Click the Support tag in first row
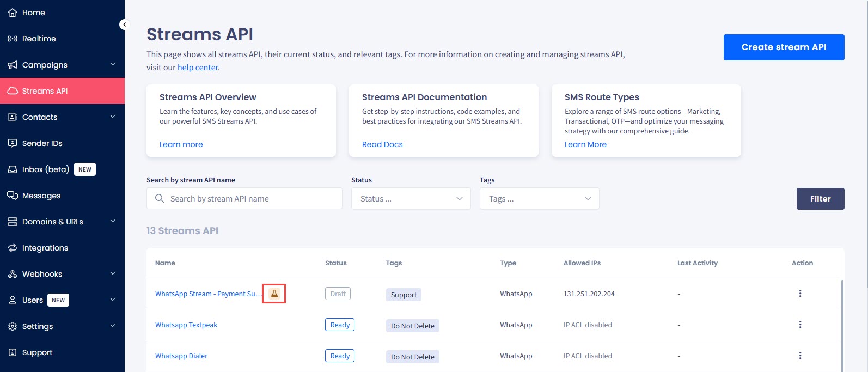The width and height of the screenshot is (868, 372). click(404, 295)
